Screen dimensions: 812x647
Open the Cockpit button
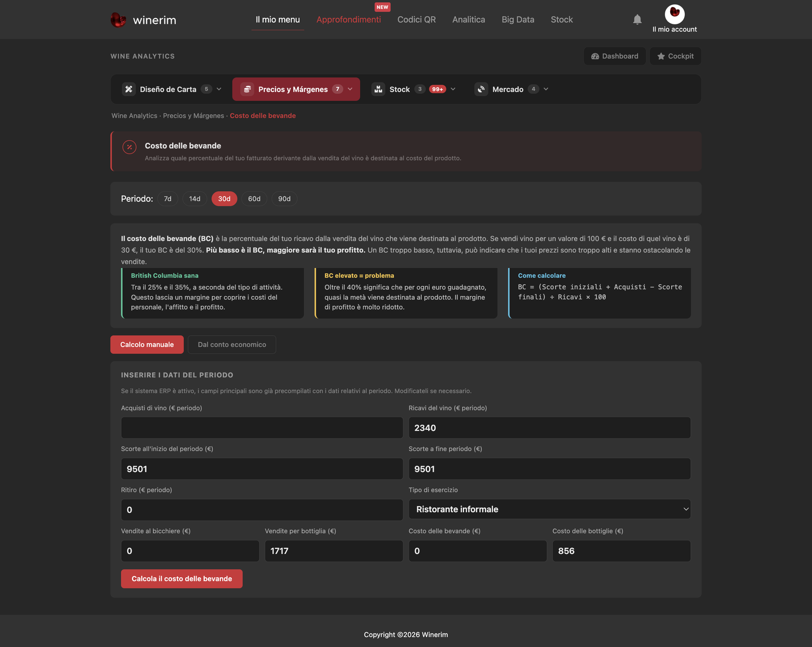pos(676,56)
